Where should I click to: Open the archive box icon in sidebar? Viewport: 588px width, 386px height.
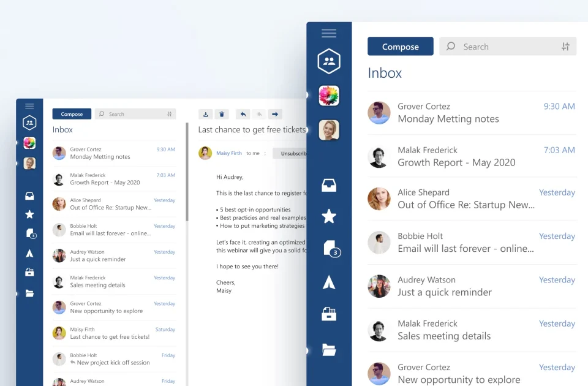(x=329, y=314)
